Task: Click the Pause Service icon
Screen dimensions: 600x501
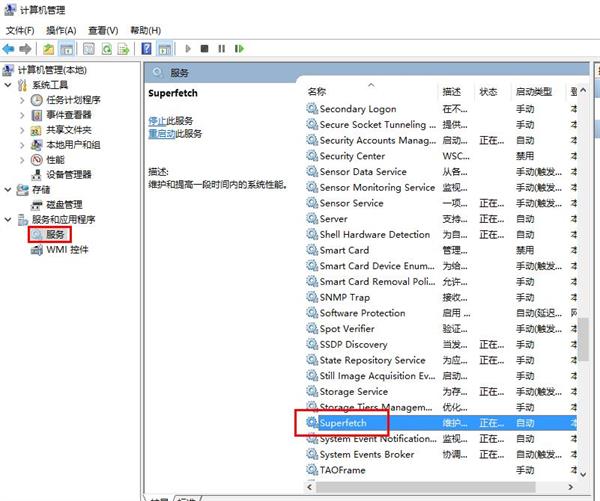Action: (x=222, y=49)
